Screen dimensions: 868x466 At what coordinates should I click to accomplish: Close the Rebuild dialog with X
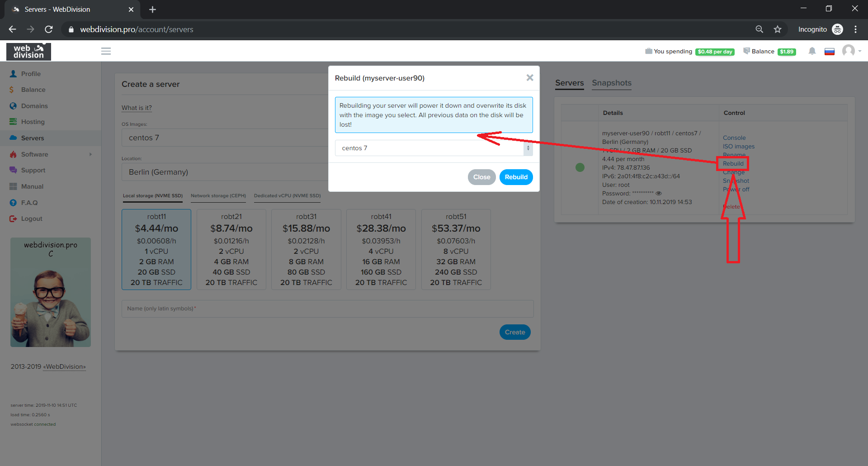530,78
